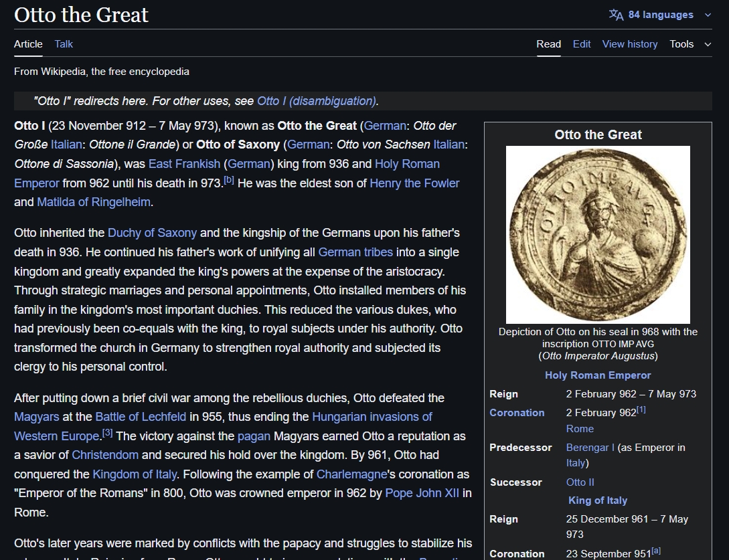Open Battle of Lechfeld link
The width and height of the screenshot is (729, 560).
141,417
